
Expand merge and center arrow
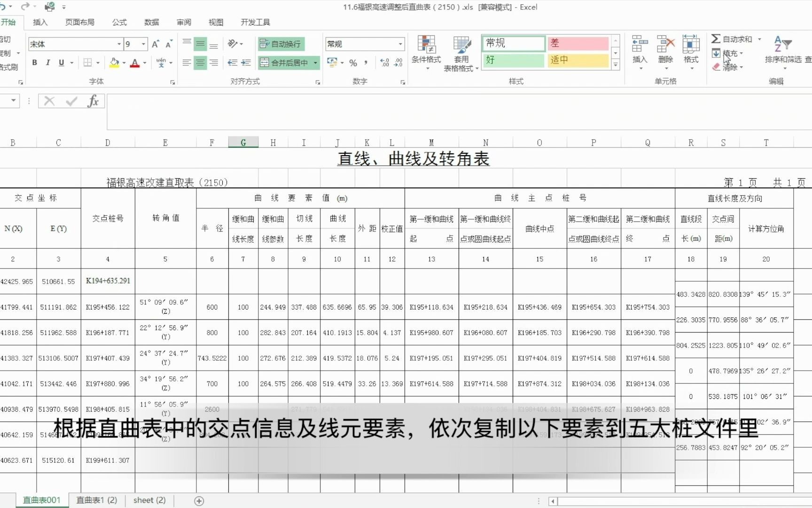coord(315,63)
